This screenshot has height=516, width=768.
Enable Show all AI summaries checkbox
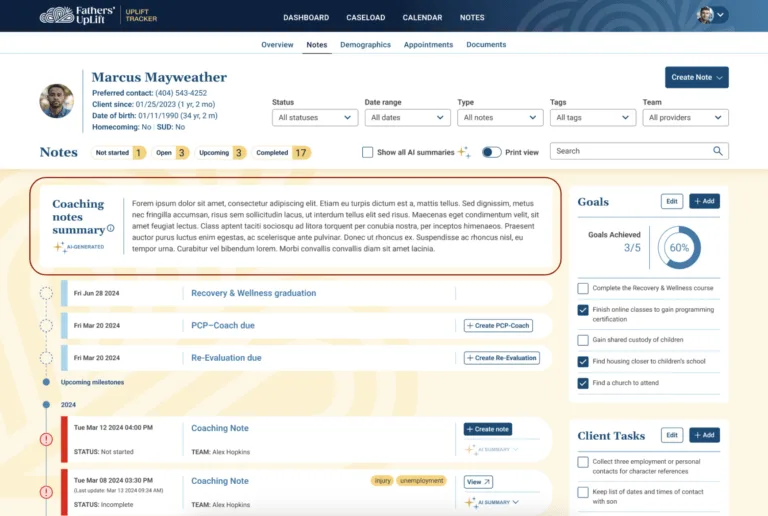click(x=367, y=152)
